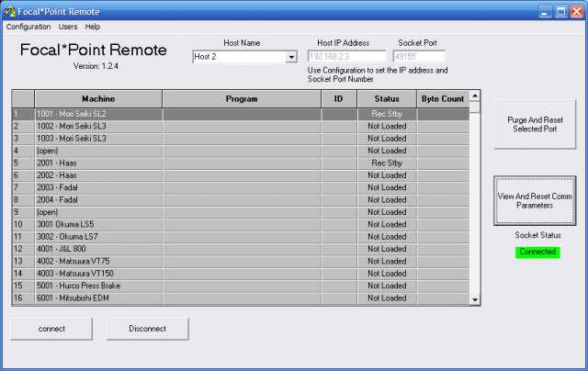Screen dimensions: 588x371
Task: Select the 4001 - J&L 800 row
Action: point(241,249)
